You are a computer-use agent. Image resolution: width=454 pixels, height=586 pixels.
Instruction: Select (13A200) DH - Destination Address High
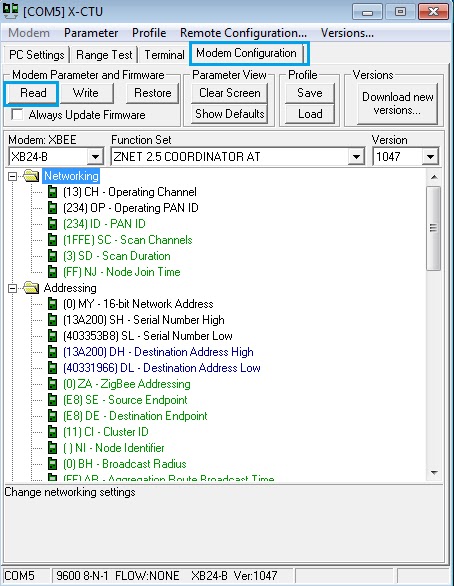click(158, 352)
